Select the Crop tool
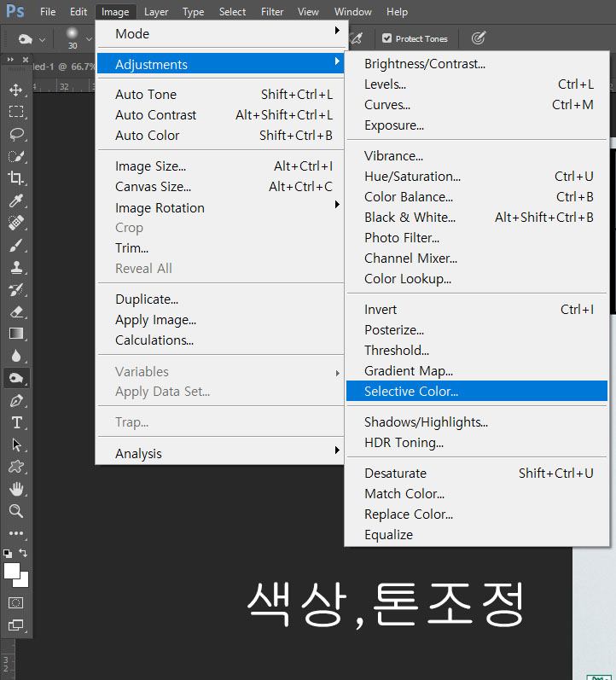 pos(16,178)
